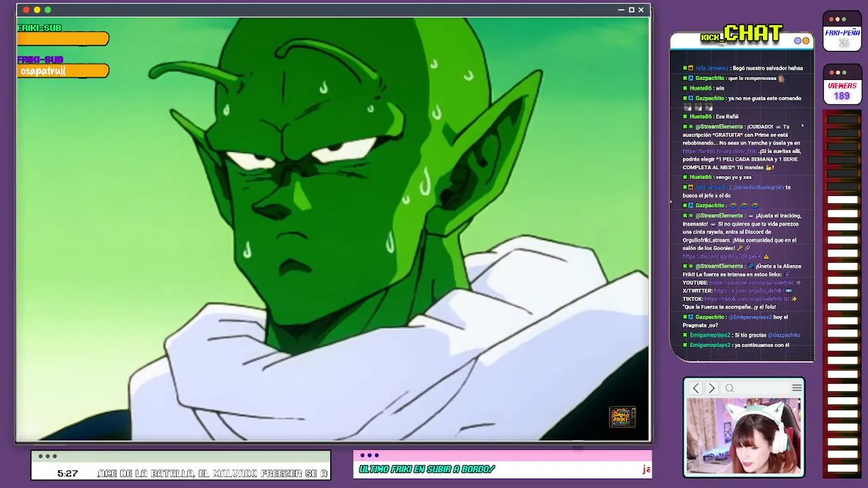Viewport: 868px width, 488px height.
Task: Click Gazpachito on 'que lo rompemosss' message
Action: coord(710,78)
